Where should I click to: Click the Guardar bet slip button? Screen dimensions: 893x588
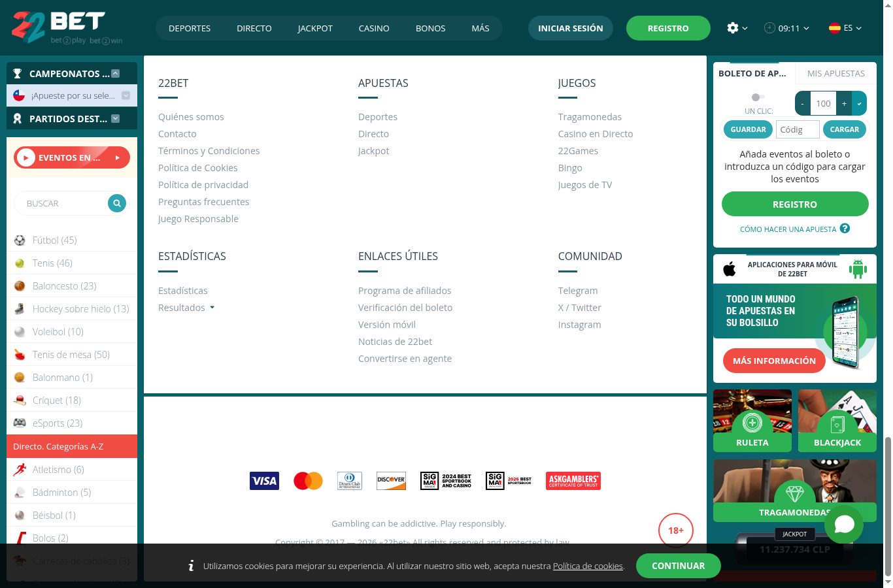point(748,129)
